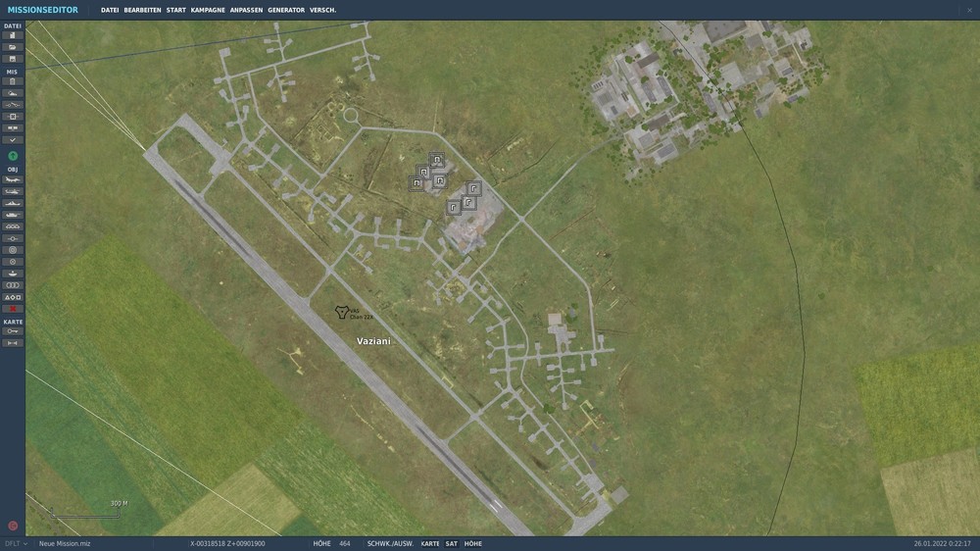The height and width of the screenshot is (551, 980).
Task: Select the ground vehicle group tool
Action: coord(13,215)
